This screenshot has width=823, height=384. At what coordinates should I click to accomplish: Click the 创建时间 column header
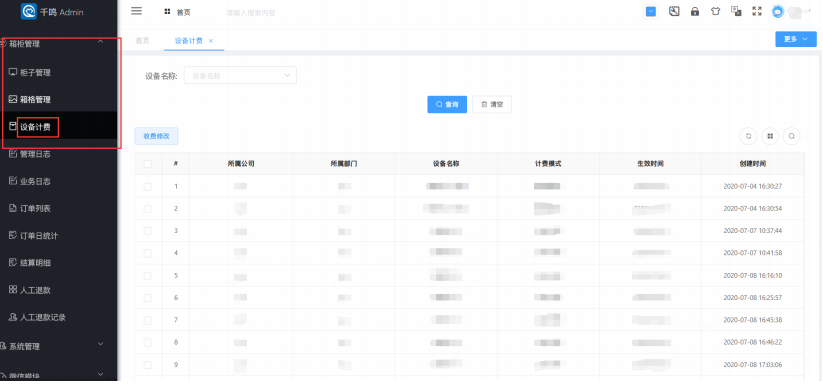coord(753,164)
